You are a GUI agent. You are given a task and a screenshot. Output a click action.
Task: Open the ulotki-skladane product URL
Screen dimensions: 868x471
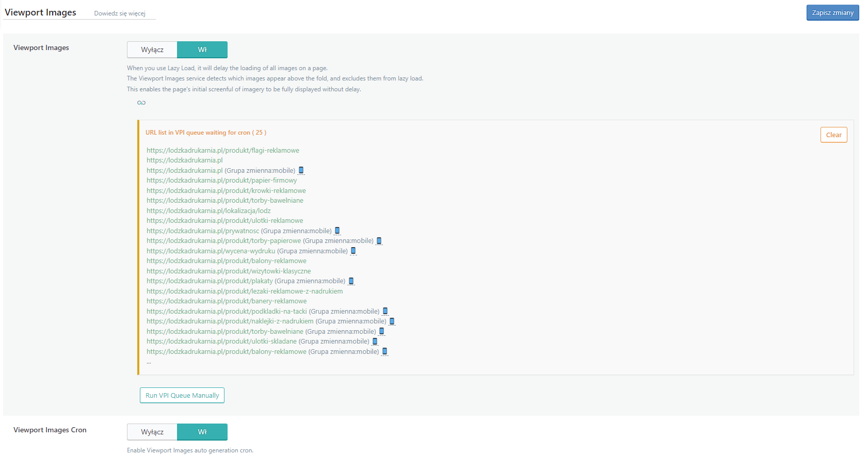[222, 342]
